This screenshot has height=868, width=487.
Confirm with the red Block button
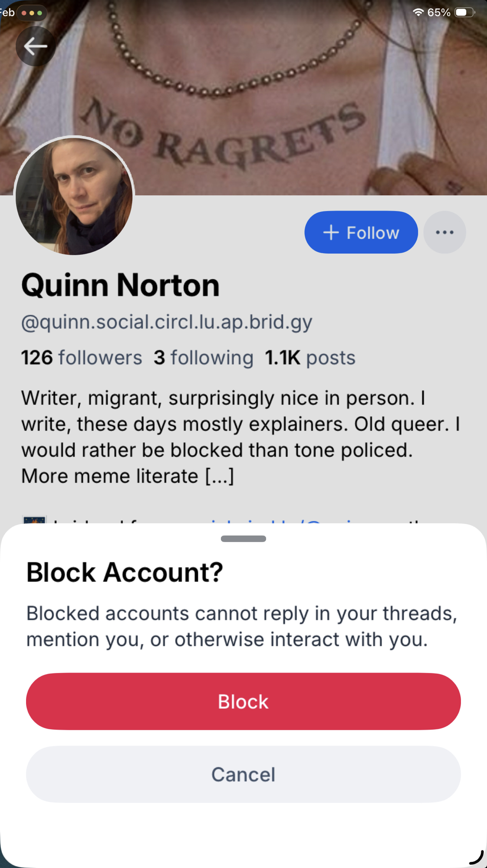243,701
